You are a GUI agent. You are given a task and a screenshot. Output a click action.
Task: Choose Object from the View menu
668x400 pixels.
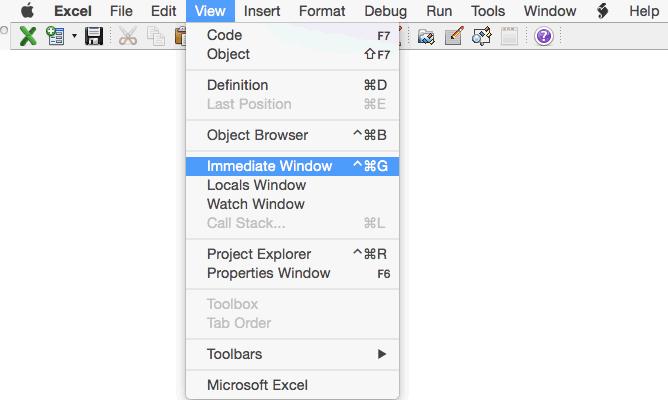[x=293, y=54]
